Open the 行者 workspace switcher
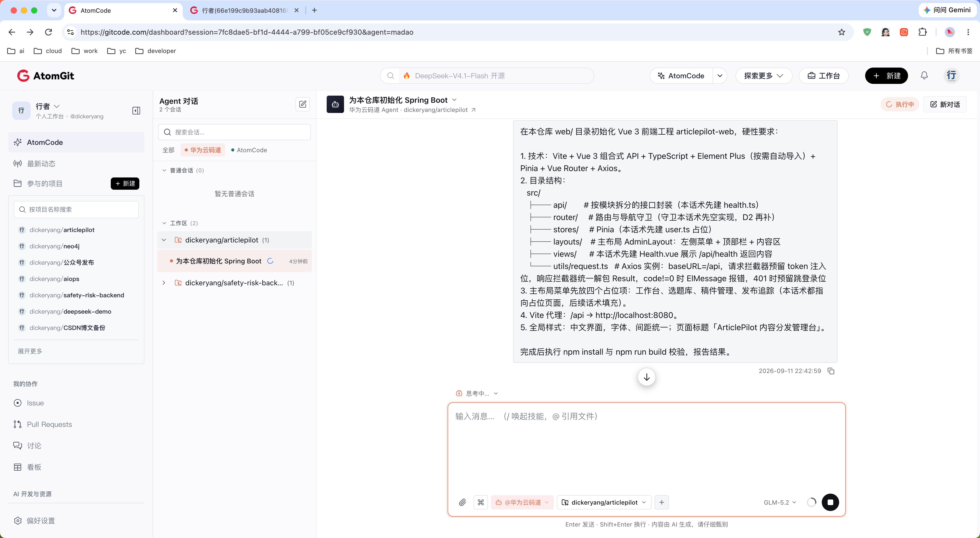 47,107
